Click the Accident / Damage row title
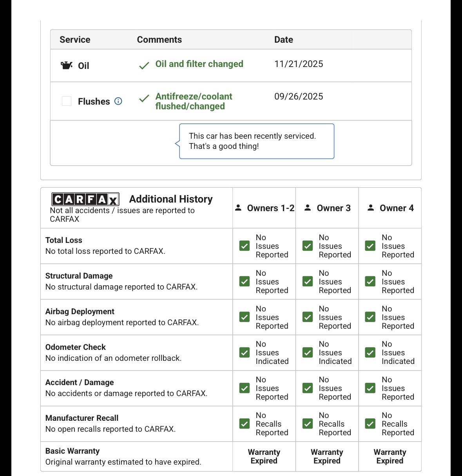 coord(80,382)
